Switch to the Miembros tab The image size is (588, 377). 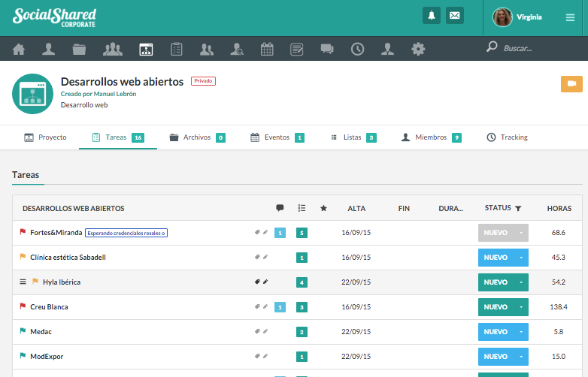click(x=430, y=137)
